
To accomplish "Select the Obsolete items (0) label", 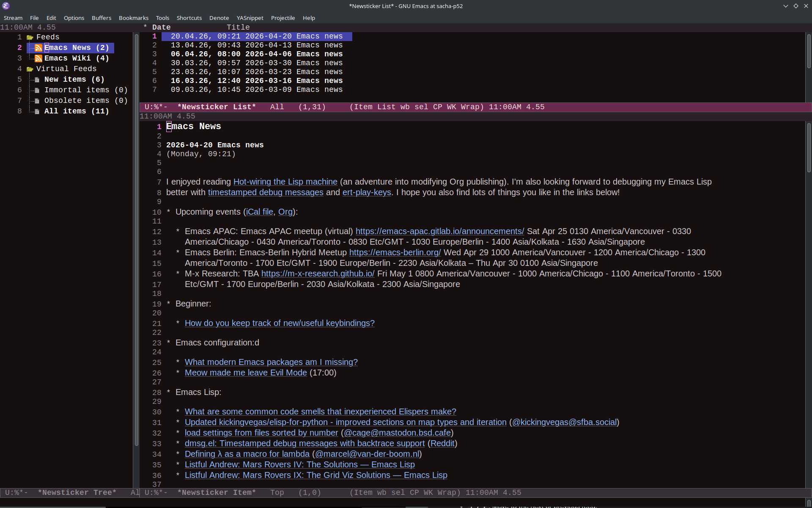I will point(86,101).
